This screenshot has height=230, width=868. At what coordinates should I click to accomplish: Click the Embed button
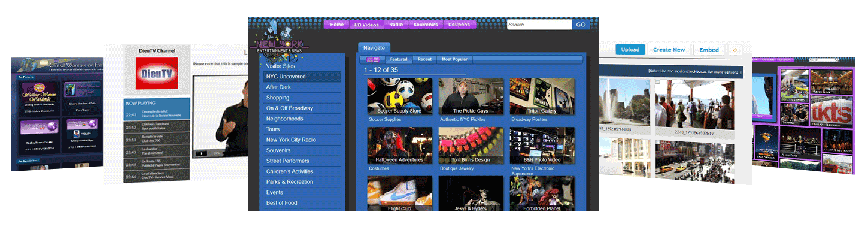point(709,50)
